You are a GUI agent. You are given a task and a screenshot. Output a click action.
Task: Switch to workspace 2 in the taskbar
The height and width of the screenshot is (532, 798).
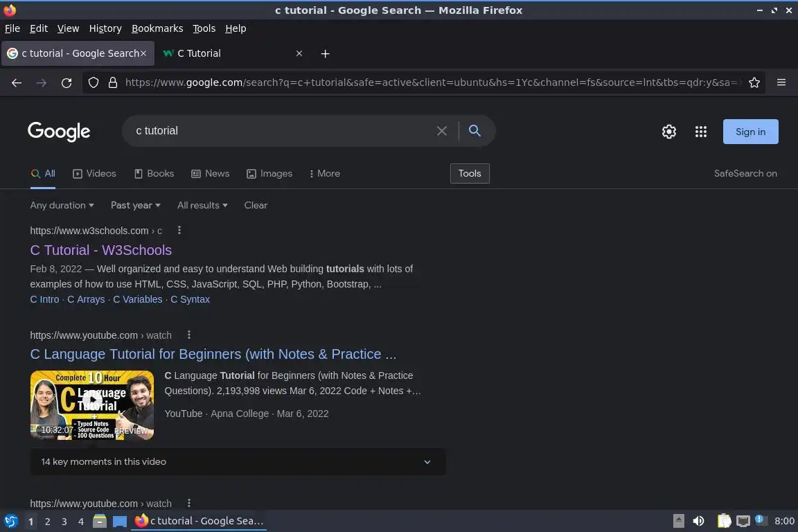[x=47, y=522]
